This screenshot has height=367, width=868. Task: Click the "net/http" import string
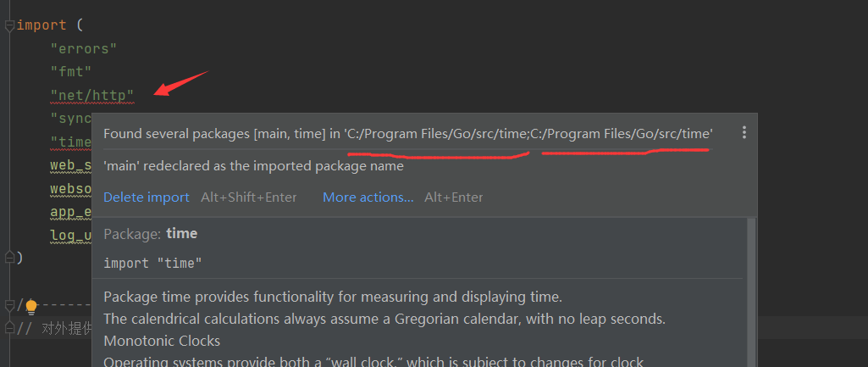91,95
